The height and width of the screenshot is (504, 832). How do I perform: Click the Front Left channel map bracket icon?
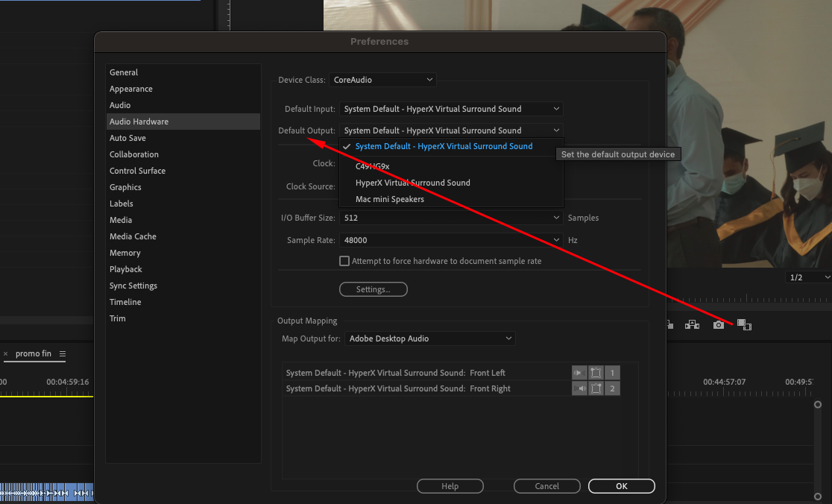pos(596,372)
